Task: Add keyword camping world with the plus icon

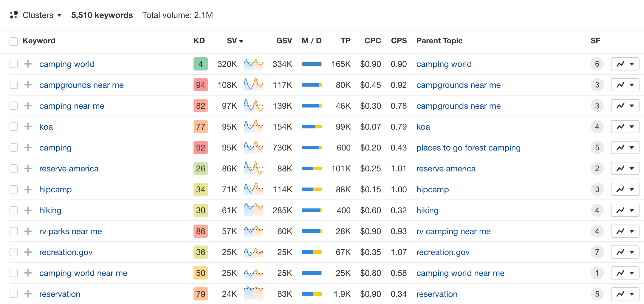Action: 28,64
